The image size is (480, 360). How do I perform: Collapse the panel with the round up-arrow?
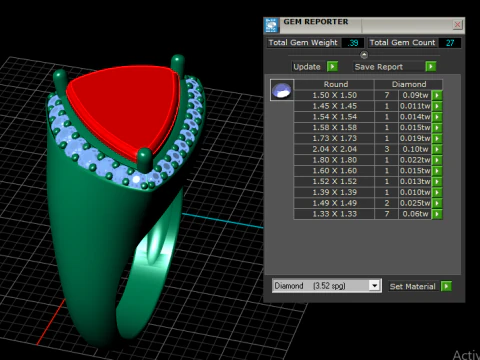(x=364, y=55)
